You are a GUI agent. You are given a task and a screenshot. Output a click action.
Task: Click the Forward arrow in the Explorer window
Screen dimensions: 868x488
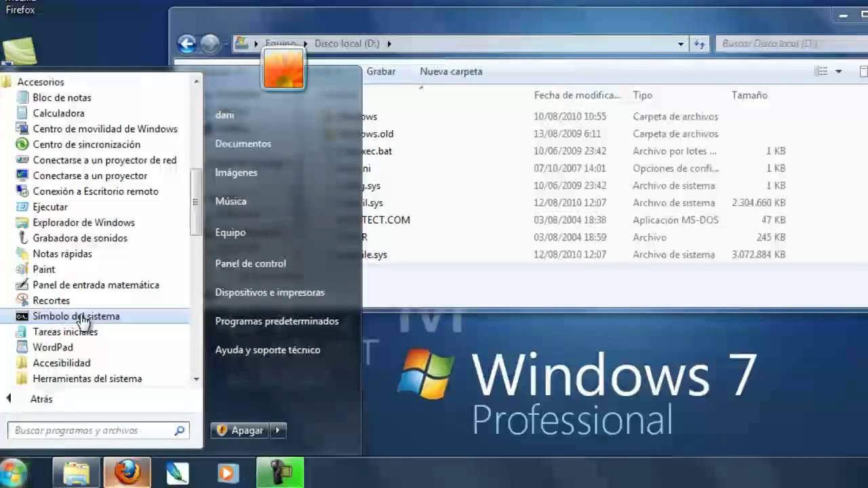pos(210,43)
